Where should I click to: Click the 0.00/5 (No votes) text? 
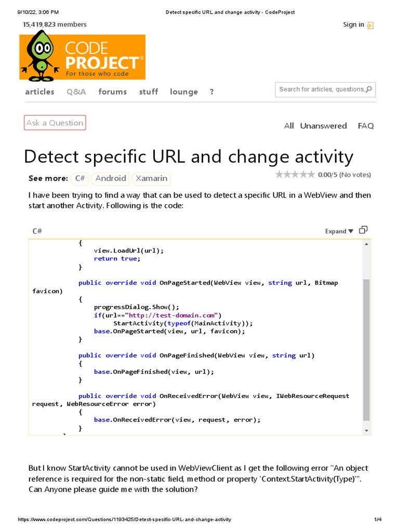coord(344,175)
